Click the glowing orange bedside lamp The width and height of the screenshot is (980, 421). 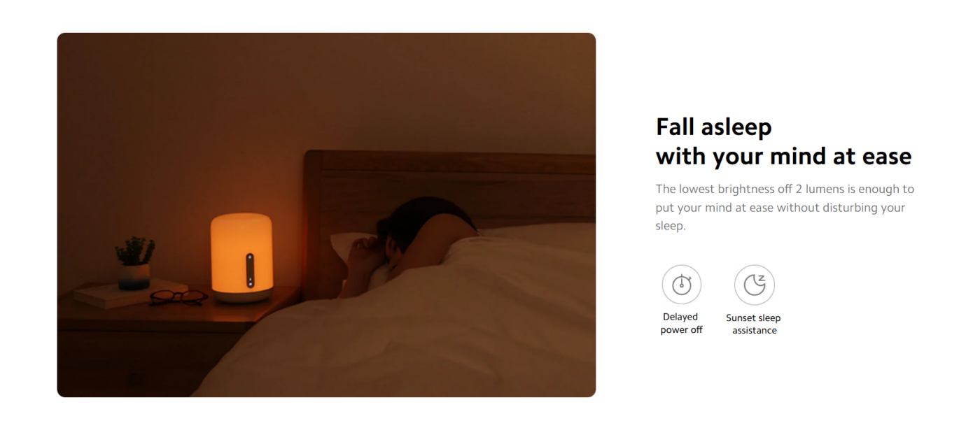(241, 258)
